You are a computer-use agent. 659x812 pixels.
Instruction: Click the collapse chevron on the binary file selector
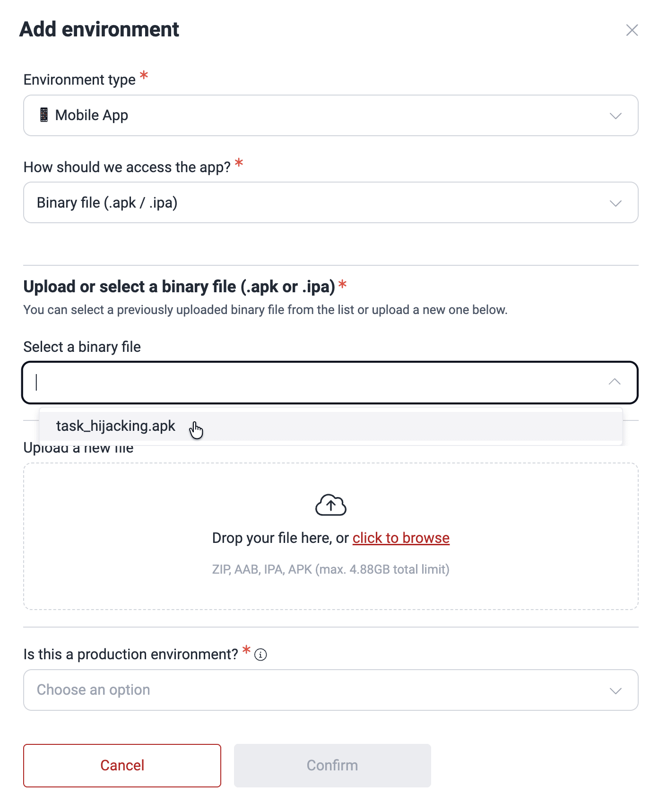coord(615,381)
